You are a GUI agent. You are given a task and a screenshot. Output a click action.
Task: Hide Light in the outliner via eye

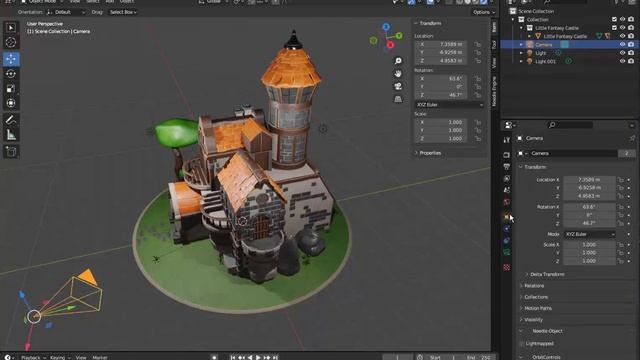tap(622, 53)
